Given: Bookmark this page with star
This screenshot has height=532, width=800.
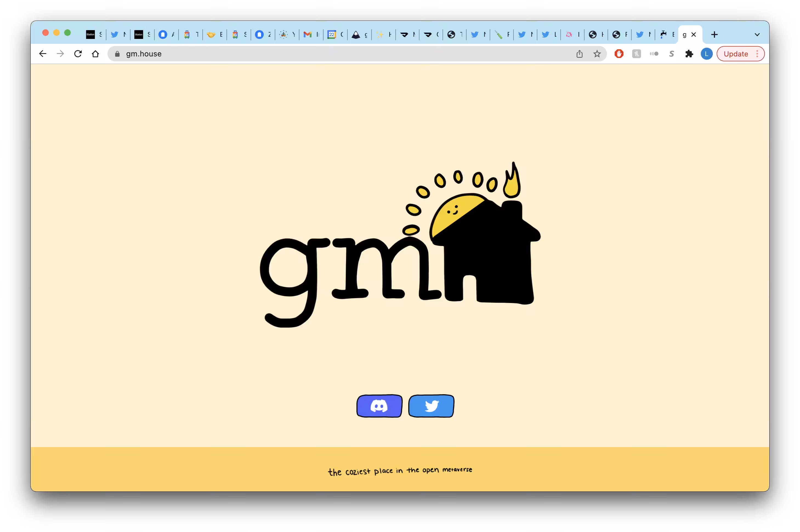Looking at the screenshot, I should point(597,54).
